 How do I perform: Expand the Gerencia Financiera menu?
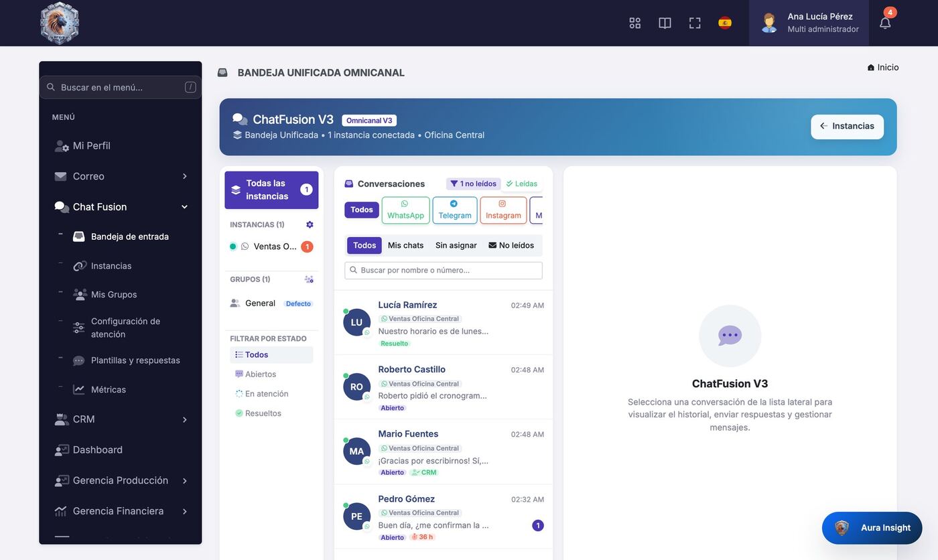tap(121, 511)
